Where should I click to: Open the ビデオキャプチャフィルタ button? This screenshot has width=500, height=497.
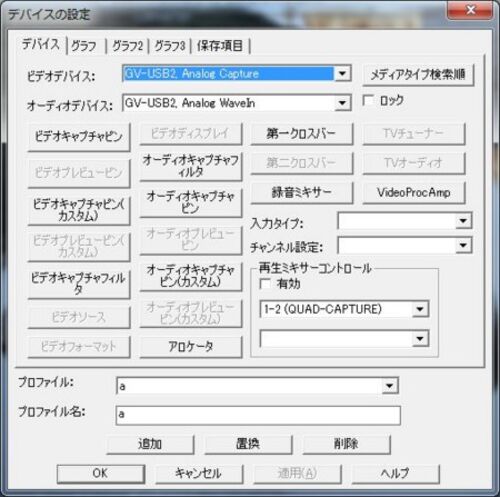[79, 283]
